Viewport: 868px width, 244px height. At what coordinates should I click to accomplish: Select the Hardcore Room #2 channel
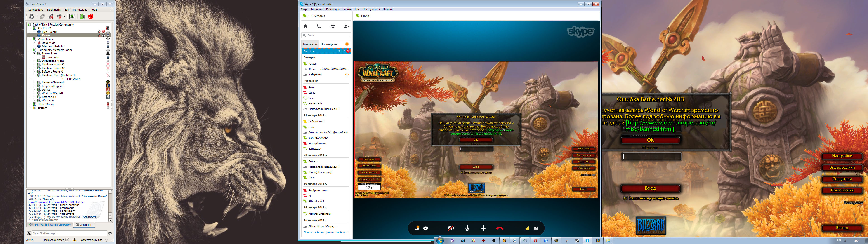tap(53, 68)
